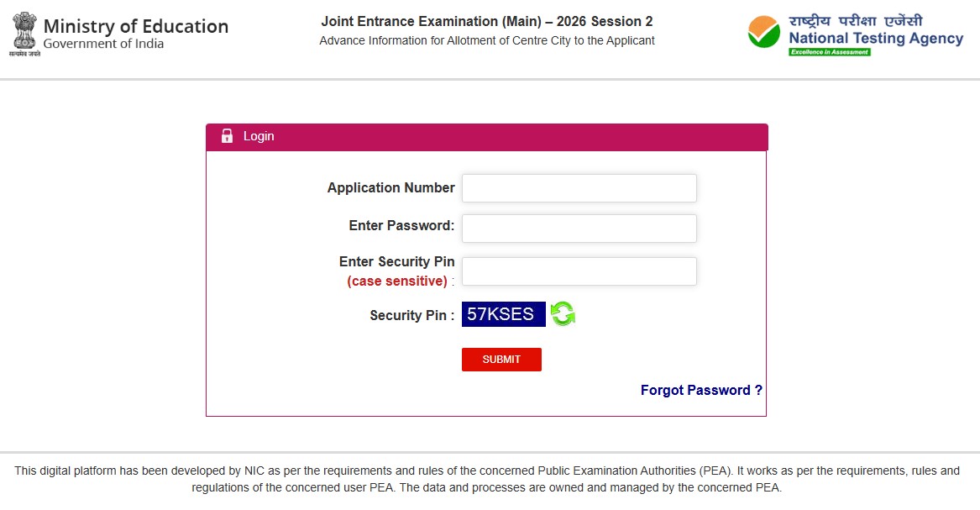The height and width of the screenshot is (510, 980).
Task: Click the NIC disclaimer footer text
Action: (490, 479)
